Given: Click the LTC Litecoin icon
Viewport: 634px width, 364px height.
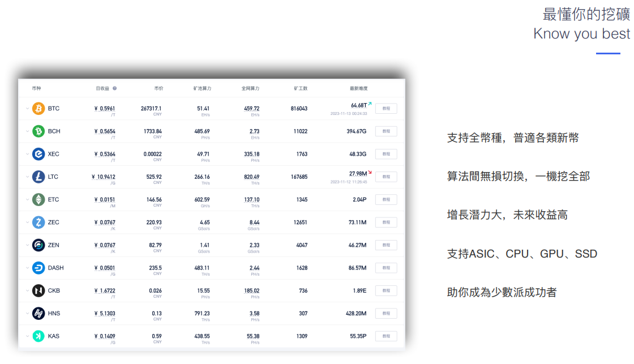Looking at the screenshot, I should coord(38,177).
